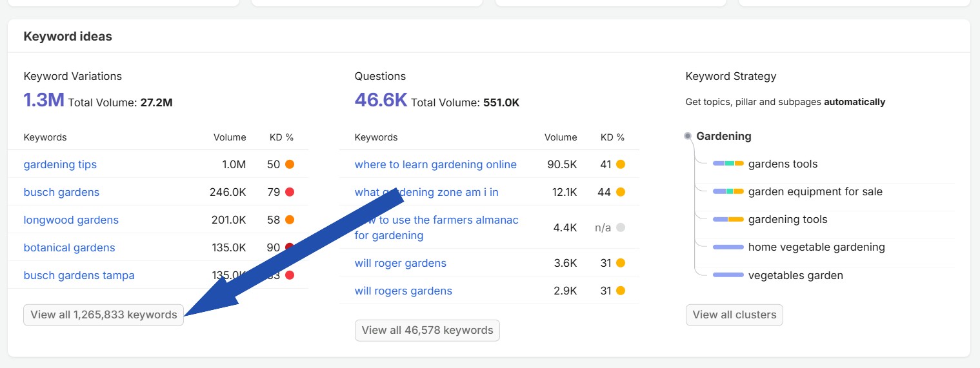980x368 pixels.
Task: Open 'what gardening zone am i in' question
Action: point(426,192)
